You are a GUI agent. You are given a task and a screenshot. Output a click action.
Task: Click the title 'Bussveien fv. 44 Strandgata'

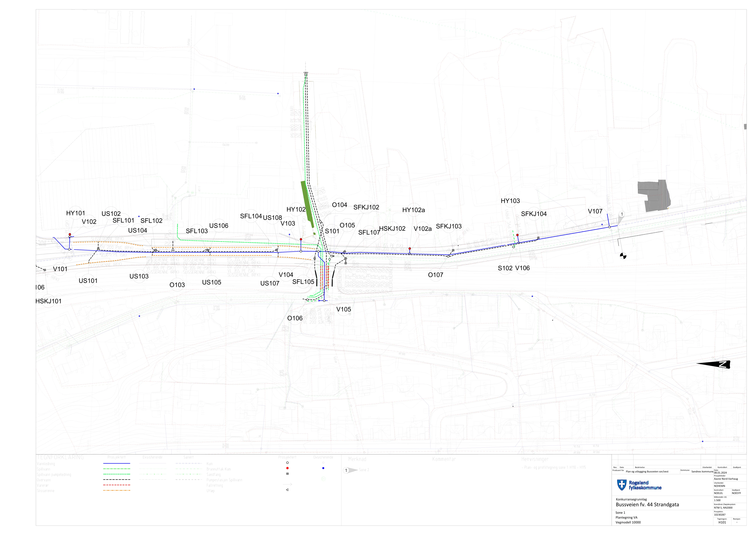coord(647,505)
